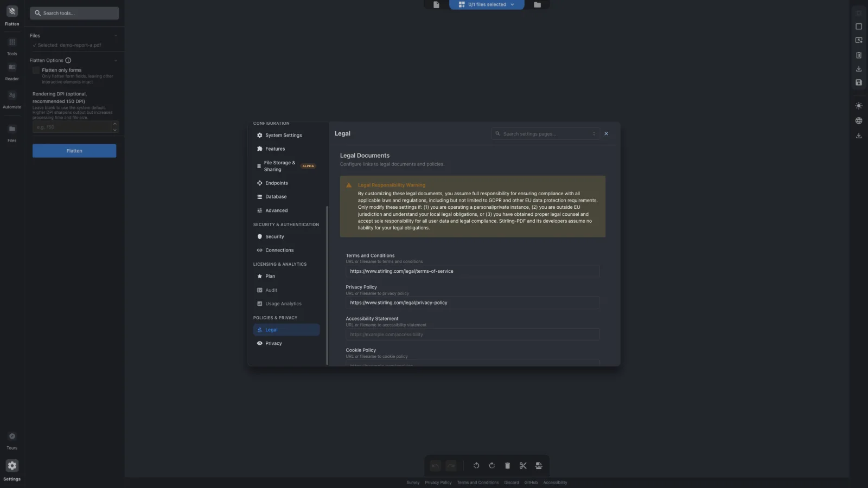Rotate clockwise in bottom toolbar
Viewport: 868px width, 488px height.
492,466
